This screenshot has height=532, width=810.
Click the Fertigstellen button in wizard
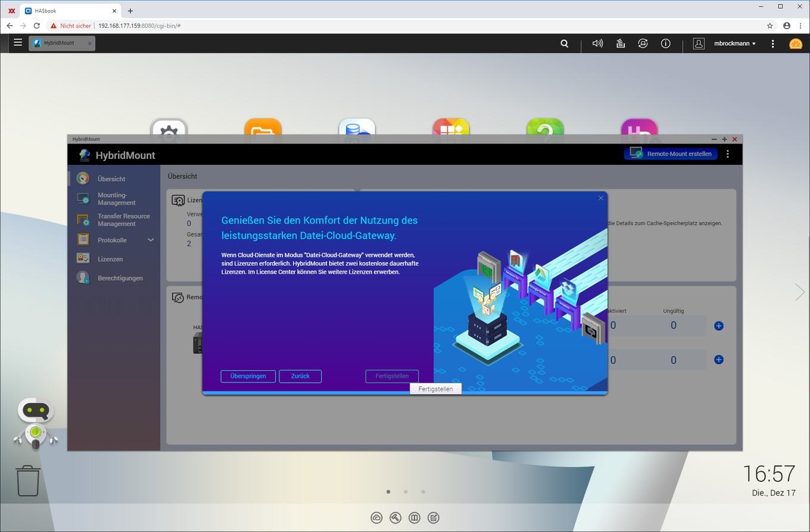point(392,376)
